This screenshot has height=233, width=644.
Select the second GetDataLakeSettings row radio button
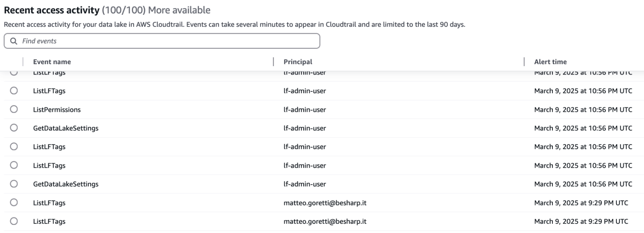tap(14, 184)
